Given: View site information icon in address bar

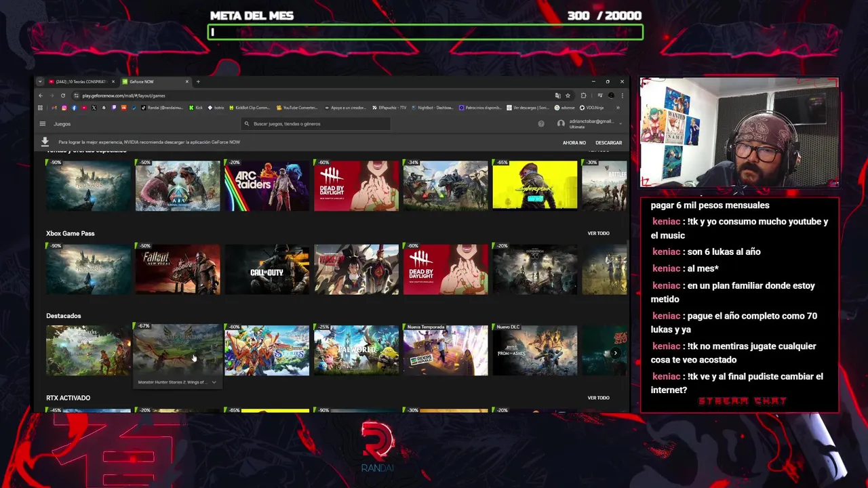Looking at the screenshot, I should coord(76,96).
